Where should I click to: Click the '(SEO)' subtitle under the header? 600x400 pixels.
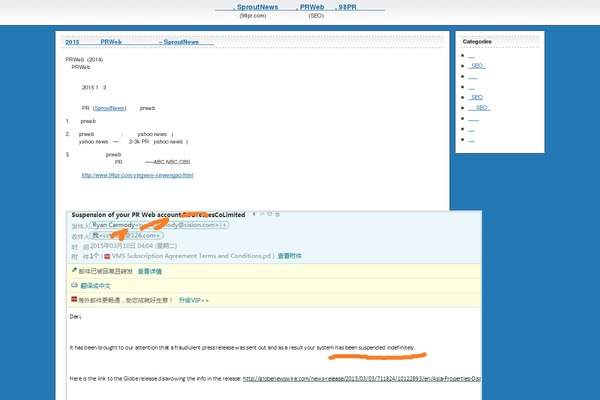click(x=316, y=16)
